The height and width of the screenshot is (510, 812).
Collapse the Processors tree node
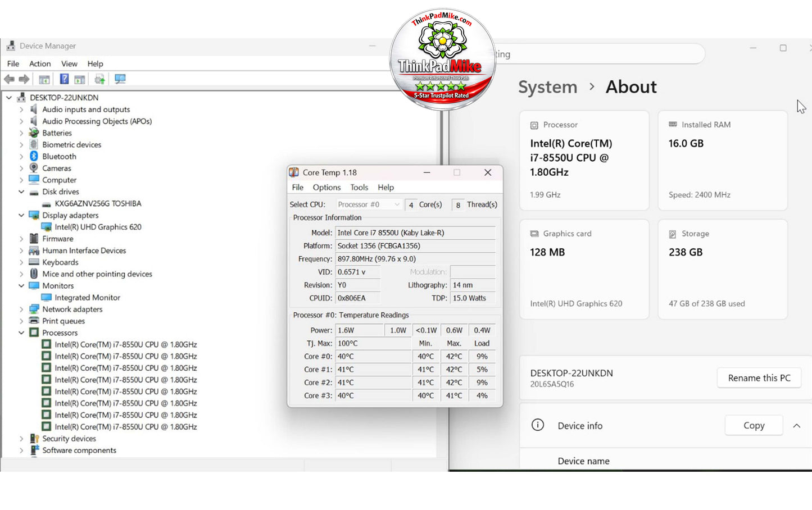[x=21, y=333]
